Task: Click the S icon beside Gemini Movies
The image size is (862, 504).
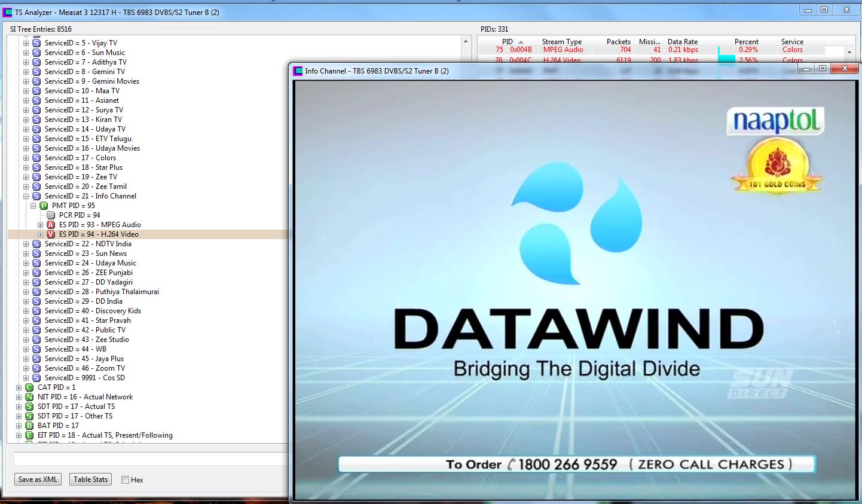Action: pyautogui.click(x=36, y=81)
